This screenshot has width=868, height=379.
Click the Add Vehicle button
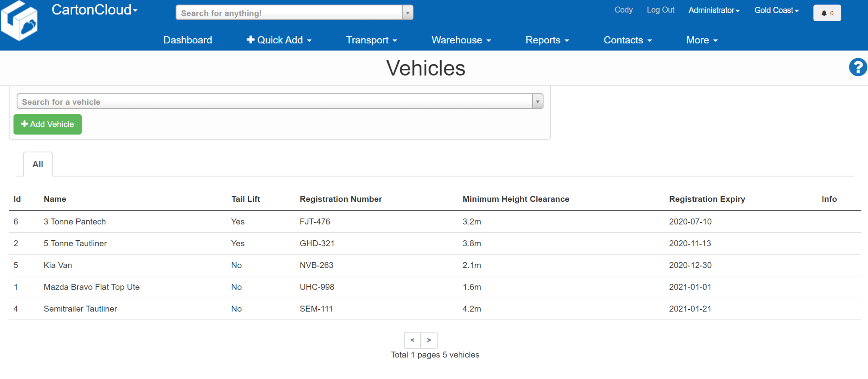(47, 124)
